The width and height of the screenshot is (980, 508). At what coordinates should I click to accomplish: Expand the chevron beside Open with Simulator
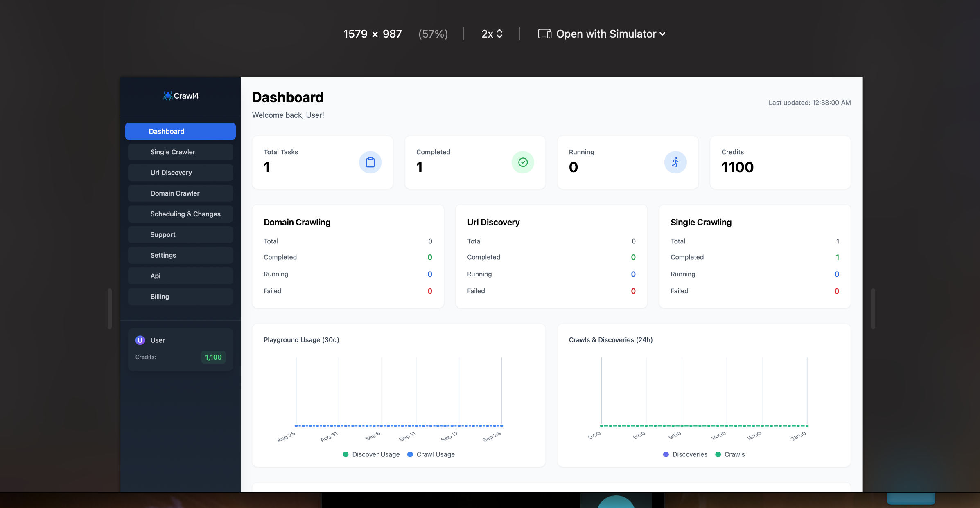662,34
